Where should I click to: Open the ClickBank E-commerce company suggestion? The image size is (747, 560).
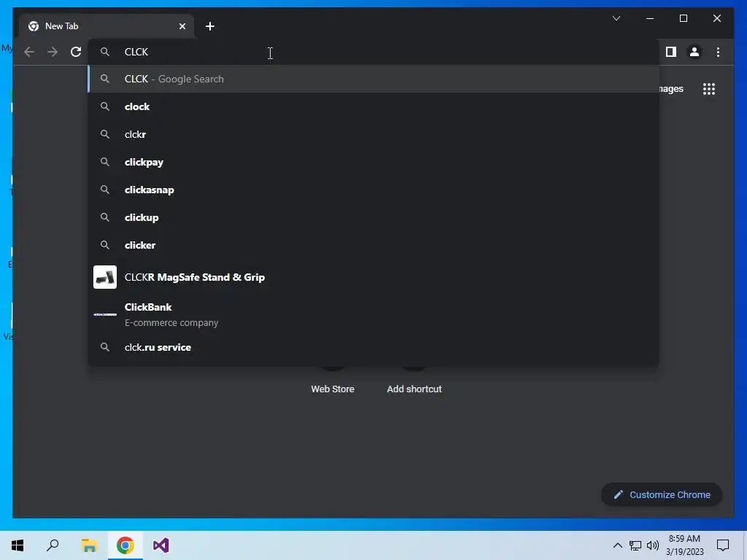[x=373, y=314]
